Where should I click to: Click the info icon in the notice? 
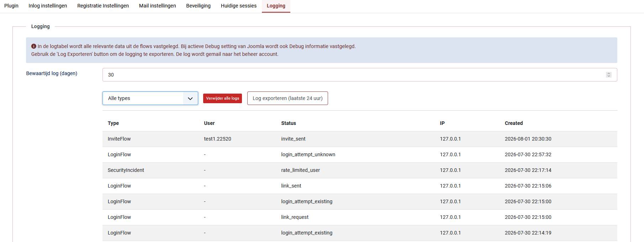(34, 46)
